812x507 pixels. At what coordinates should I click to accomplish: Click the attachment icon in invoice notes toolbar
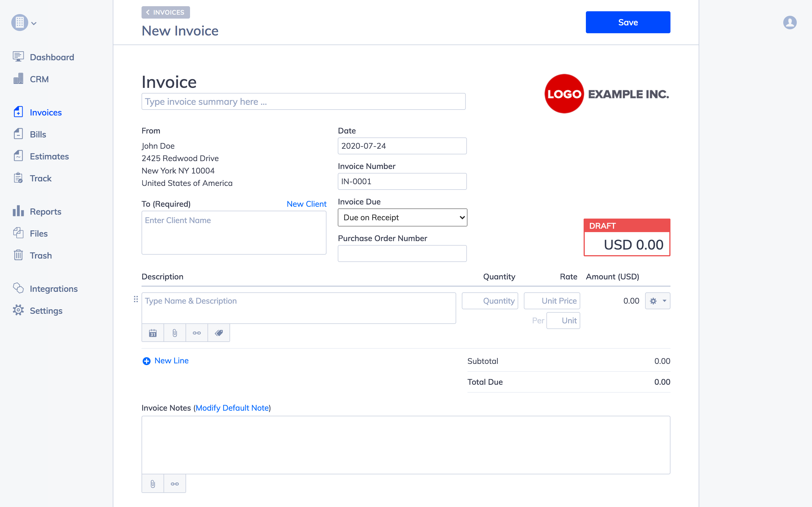point(153,483)
